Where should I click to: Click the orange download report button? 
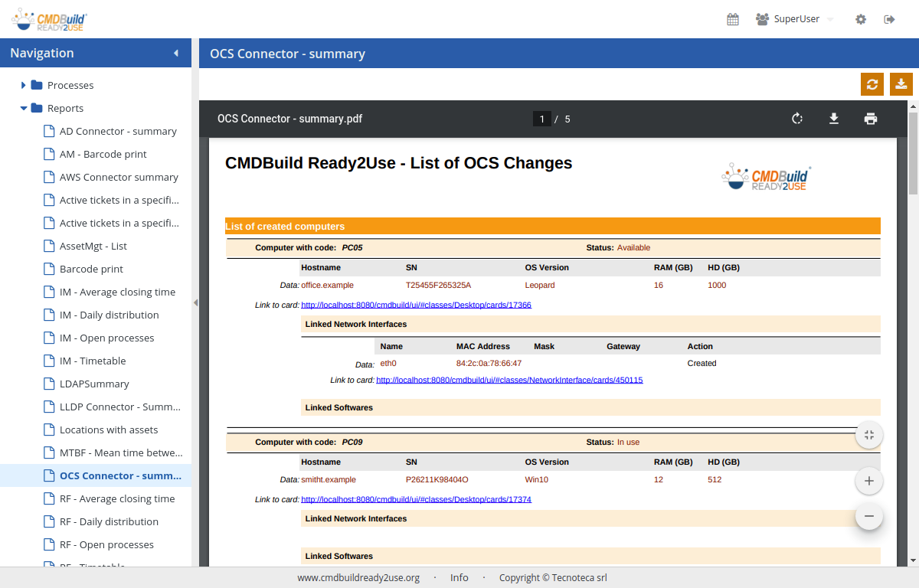(x=901, y=84)
